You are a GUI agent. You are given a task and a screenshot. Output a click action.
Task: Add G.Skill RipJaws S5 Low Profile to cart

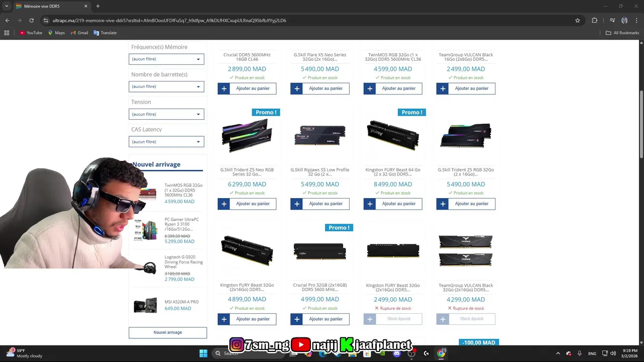point(320,204)
